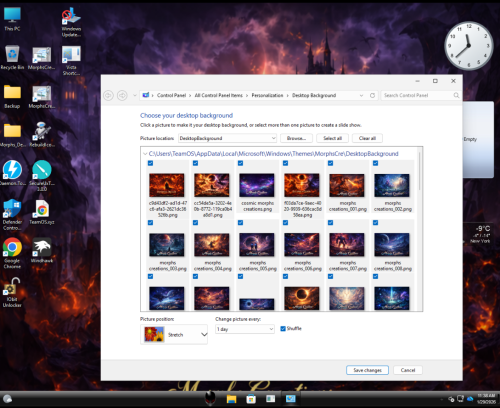Open Microsoft Store taskbar icon
This screenshot has width=500, height=408.
tap(251, 399)
